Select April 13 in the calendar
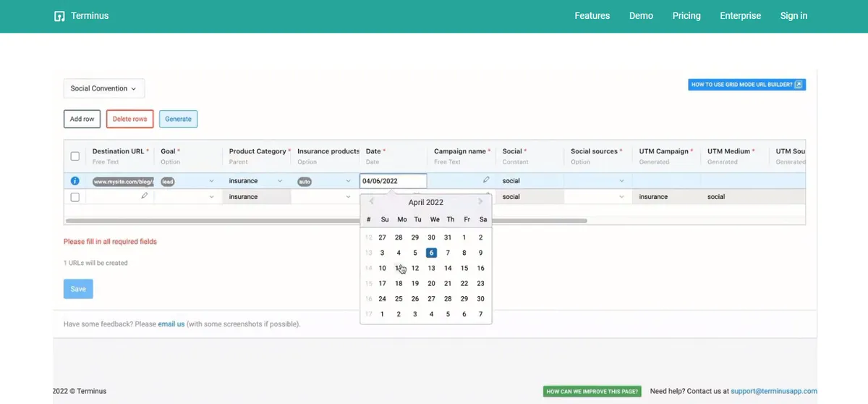Viewport: 868px width, 404px height. coord(431,269)
